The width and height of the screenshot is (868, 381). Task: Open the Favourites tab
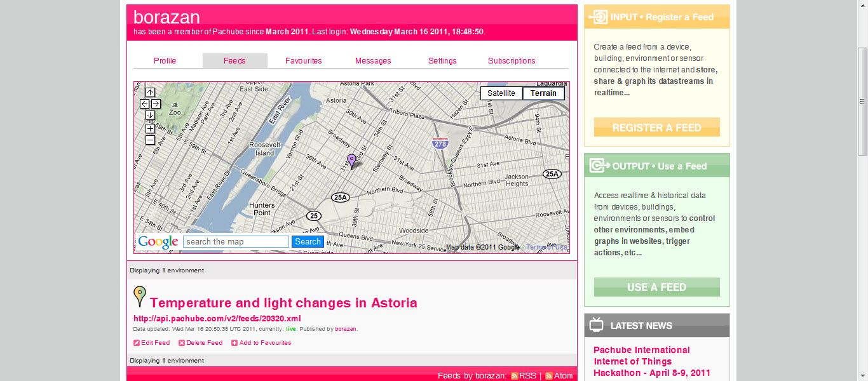pos(303,61)
